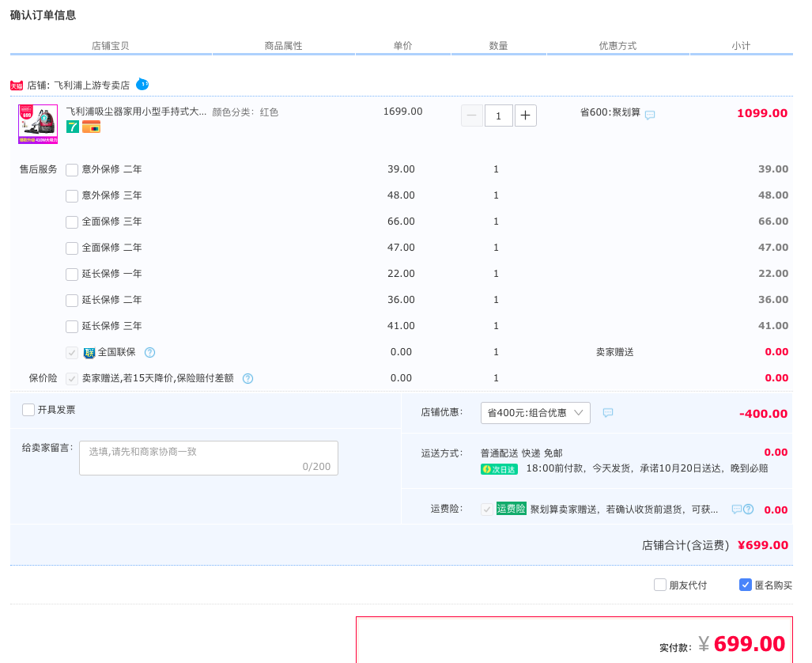Toggle the 全国联保 checkbox

tap(72, 353)
